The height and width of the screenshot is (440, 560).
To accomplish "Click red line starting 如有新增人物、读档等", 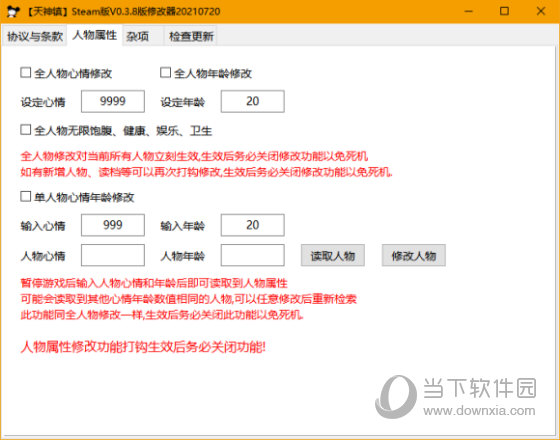I will pyautogui.click(x=206, y=172).
